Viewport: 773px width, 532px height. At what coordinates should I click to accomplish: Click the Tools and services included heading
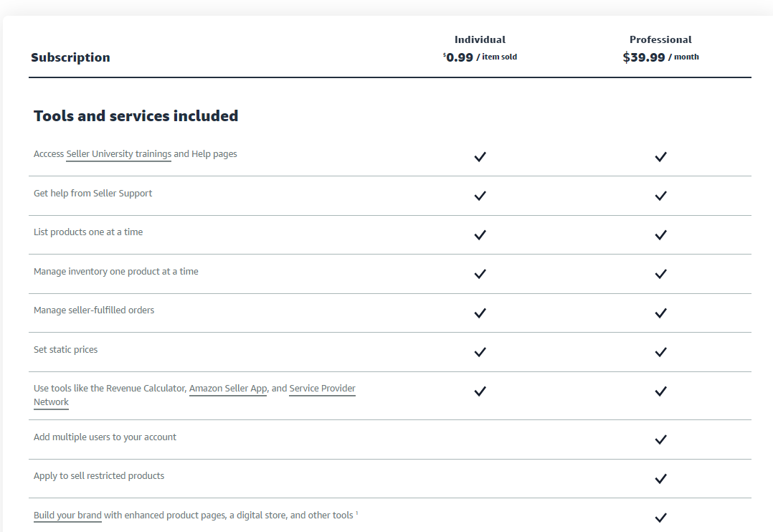pyautogui.click(x=136, y=116)
